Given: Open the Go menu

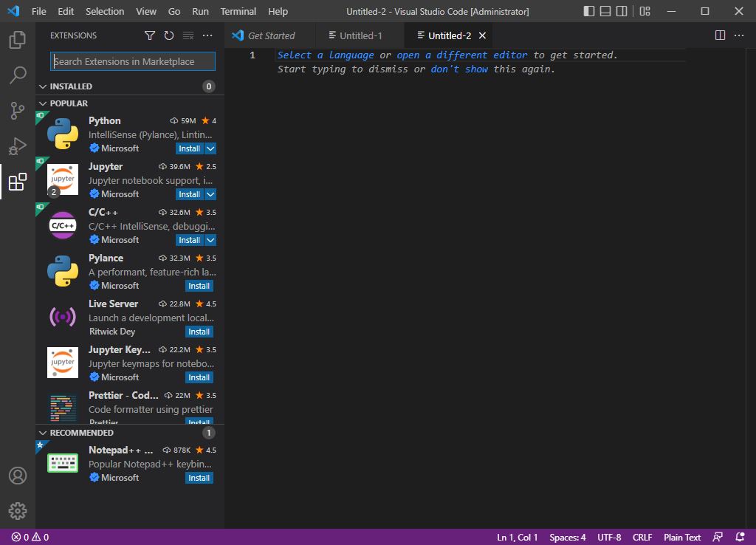Looking at the screenshot, I should (x=174, y=11).
